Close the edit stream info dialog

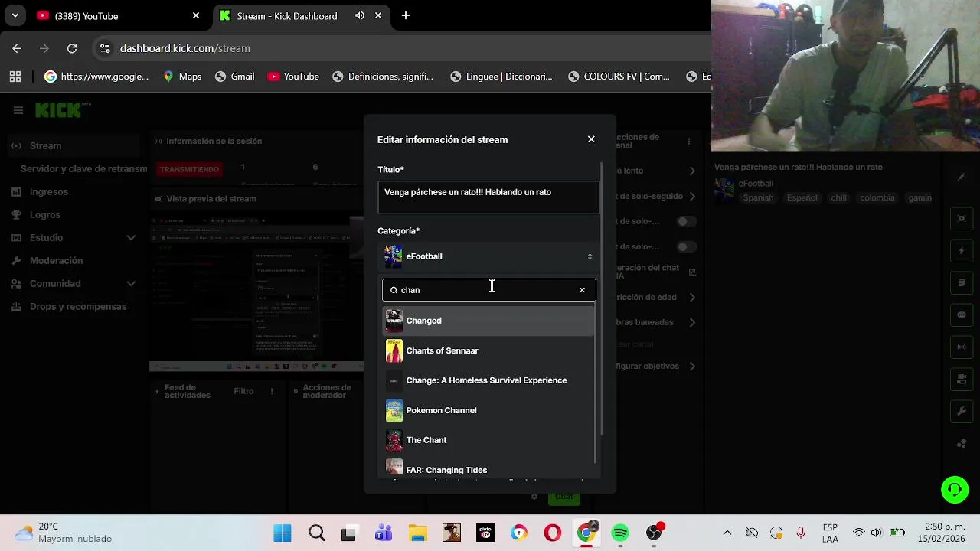coord(591,139)
